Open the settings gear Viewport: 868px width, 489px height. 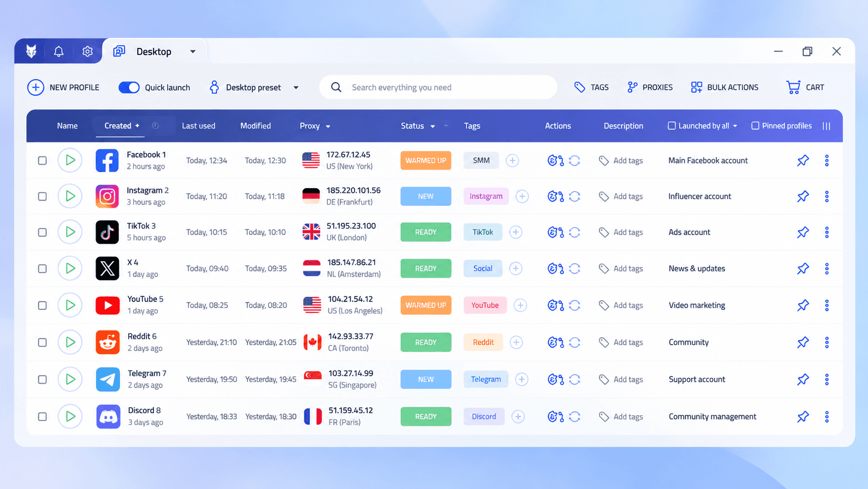point(87,51)
